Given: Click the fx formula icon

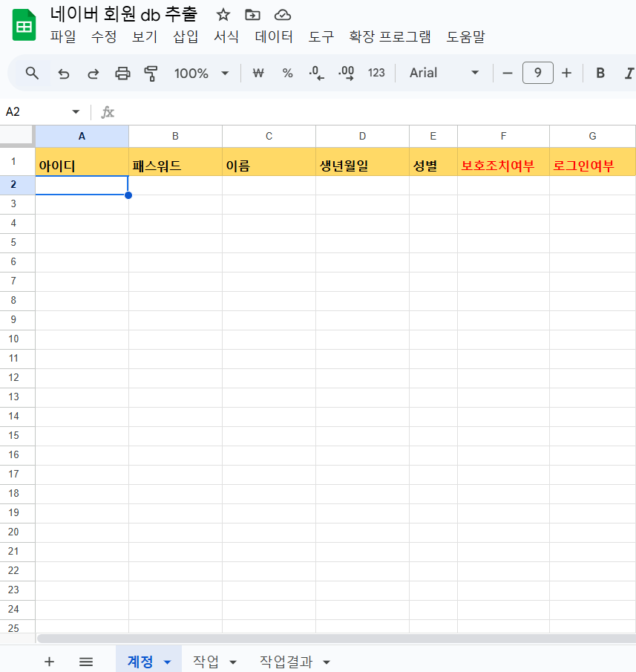Looking at the screenshot, I should point(108,112).
